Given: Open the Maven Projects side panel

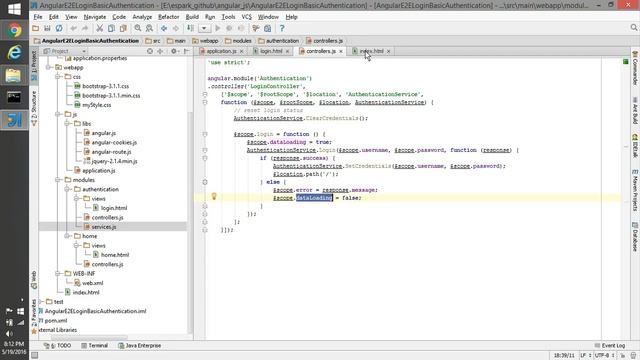Looking at the screenshot, I should coord(635,190).
